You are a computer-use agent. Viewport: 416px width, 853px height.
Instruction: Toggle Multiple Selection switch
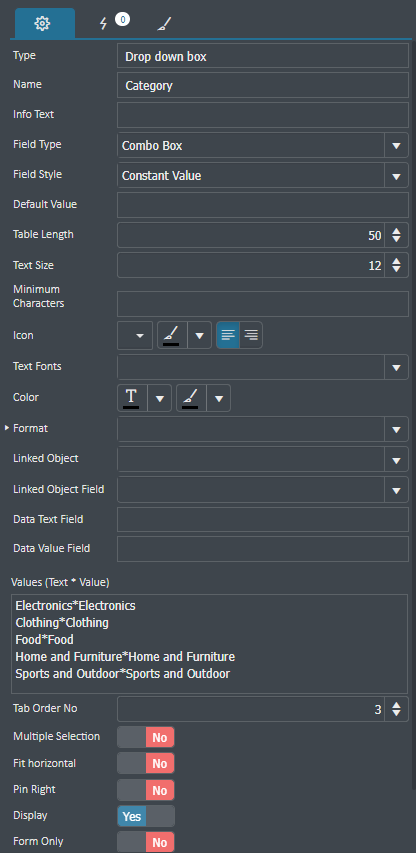[146, 737]
